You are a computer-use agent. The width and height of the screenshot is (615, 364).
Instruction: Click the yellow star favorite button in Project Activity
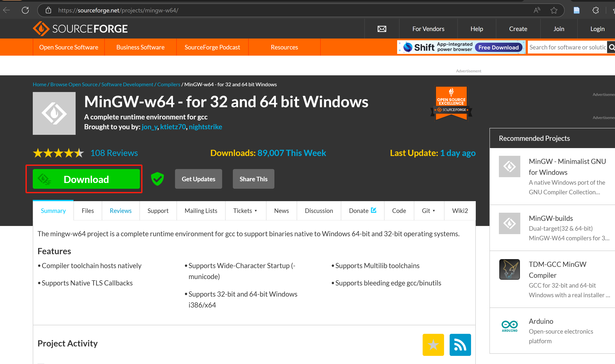[433, 345]
